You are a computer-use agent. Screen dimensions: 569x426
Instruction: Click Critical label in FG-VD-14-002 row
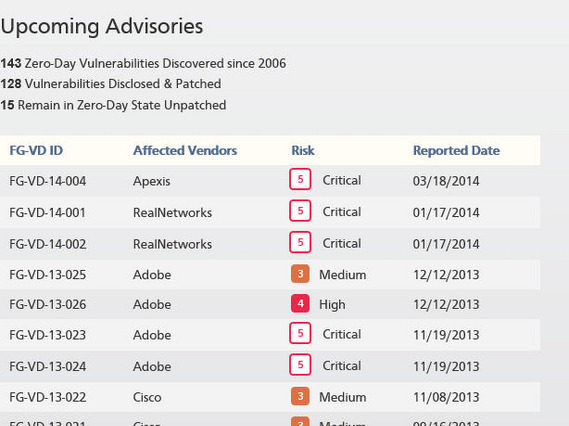(x=342, y=243)
